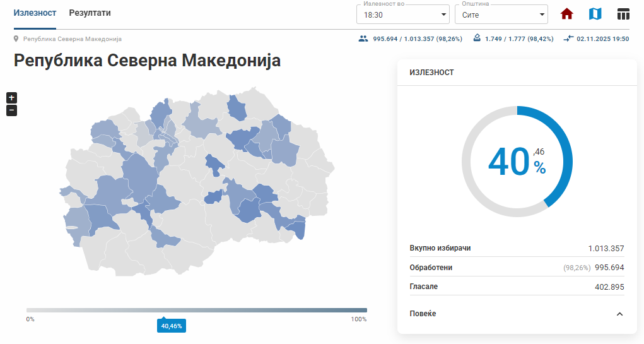The image size is (644, 344).
Task: Open the 'Општина' dropdown showing 'Сите'
Action: pos(501,14)
